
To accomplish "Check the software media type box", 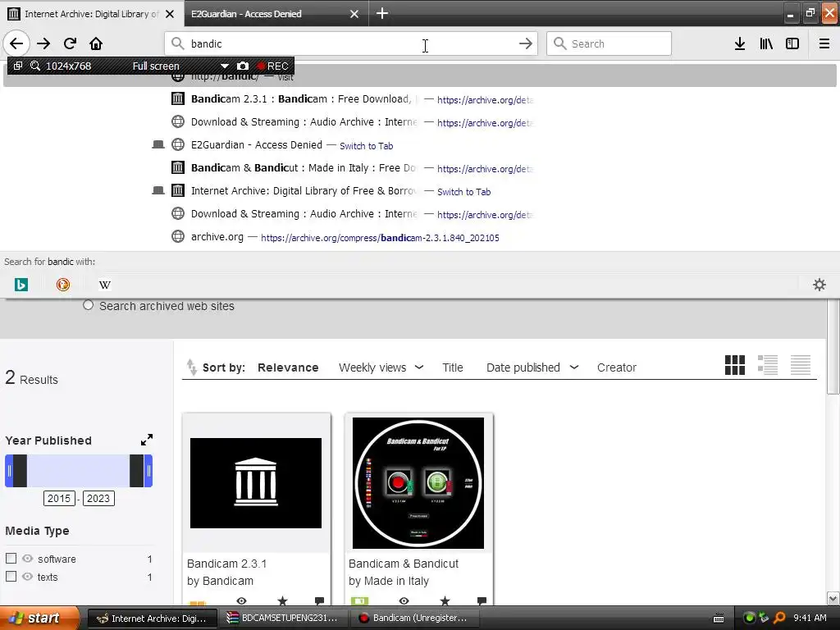I will coord(11,558).
